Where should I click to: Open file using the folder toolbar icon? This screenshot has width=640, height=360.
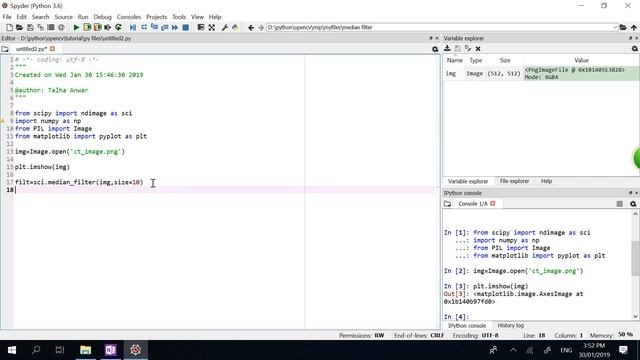click(19, 27)
